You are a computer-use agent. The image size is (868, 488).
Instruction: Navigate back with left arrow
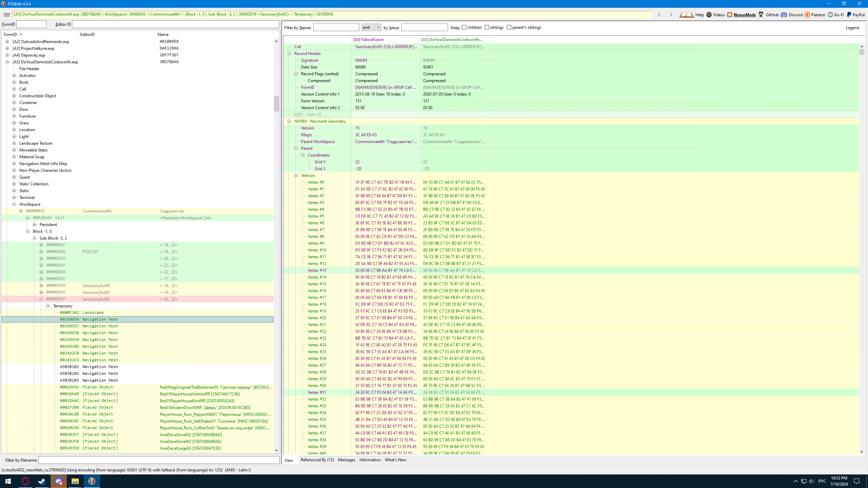point(660,14)
